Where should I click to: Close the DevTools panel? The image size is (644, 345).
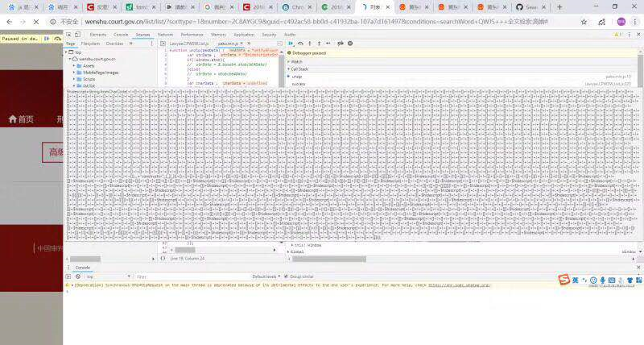[638, 35]
